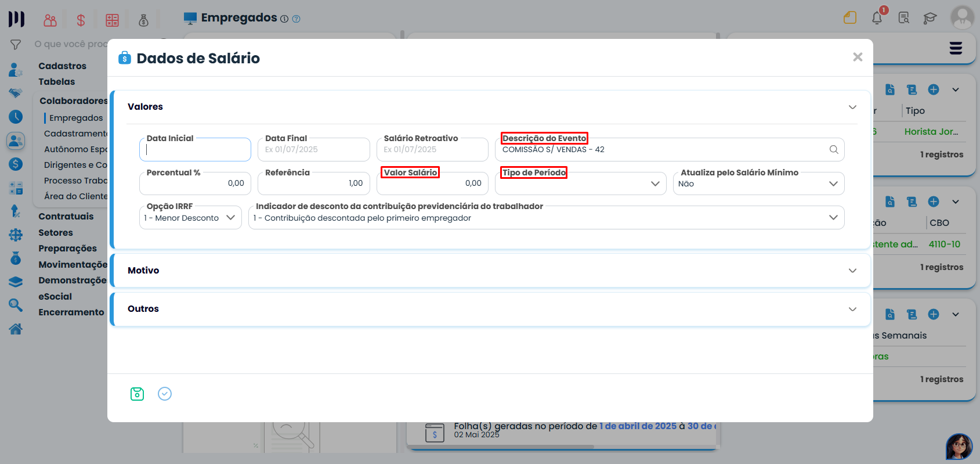
Task: Open the Setores menu
Action: [x=56, y=233]
